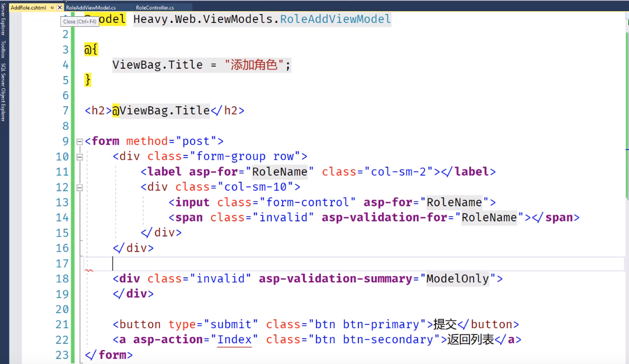629x364 pixels.
Task: Close the AddRole.cshtml tab with X
Action: (x=60, y=7)
